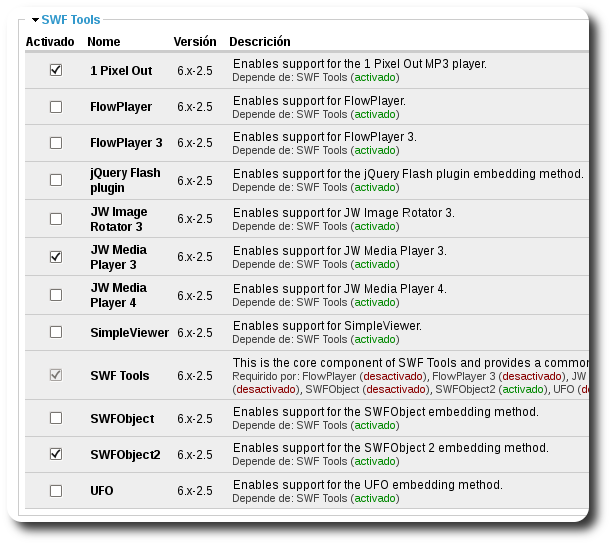Uncheck the JW Media Player 3 checkbox
The image size is (612, 545).
(x=56, y=257)
